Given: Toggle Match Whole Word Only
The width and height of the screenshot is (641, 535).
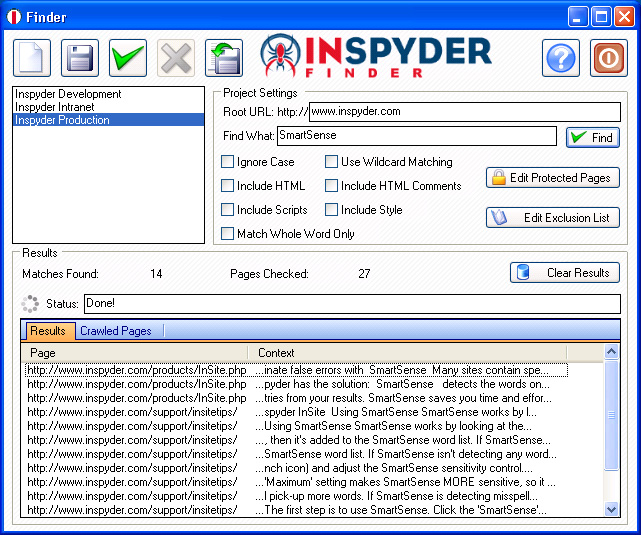Looking at the screenshot, I should 227,234.
